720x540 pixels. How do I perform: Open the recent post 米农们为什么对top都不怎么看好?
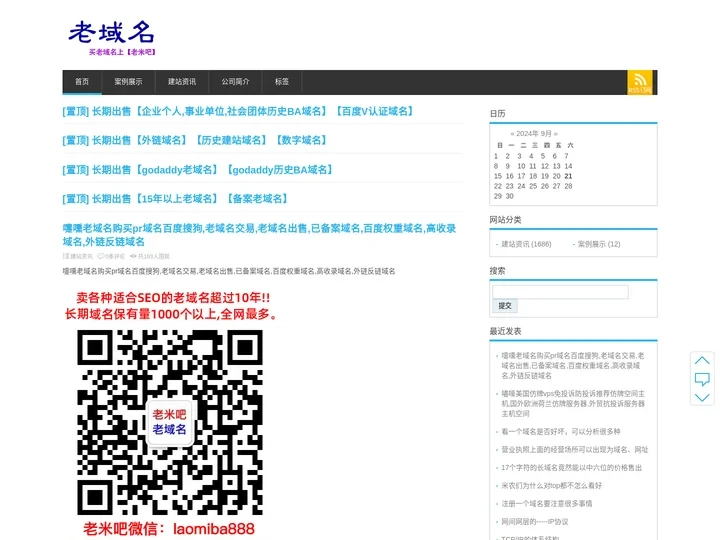click(551, 485)
